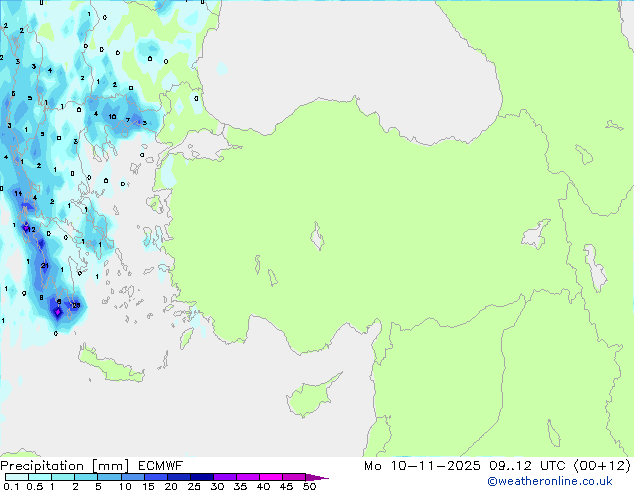Click the 1–2 mm legend swatch
634x490 pixels.
63,477
